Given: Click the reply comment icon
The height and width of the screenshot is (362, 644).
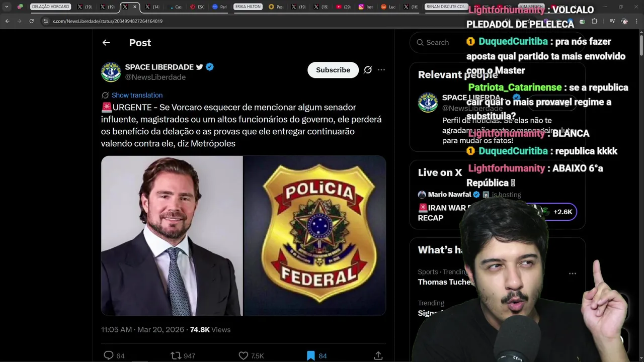Looking at the screenshot, I should click(108, 355).
